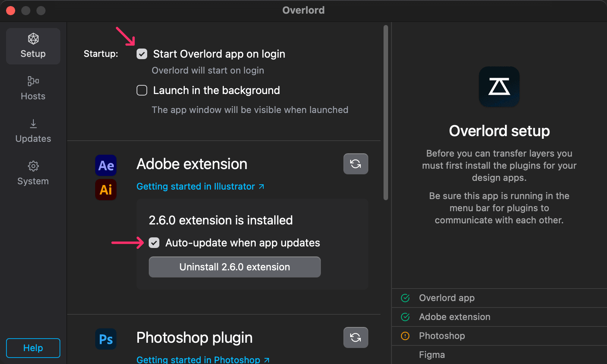Click the 'Overlord will start on login' note
The height and width of the screenshot is (364, 607).
(208, 71)
